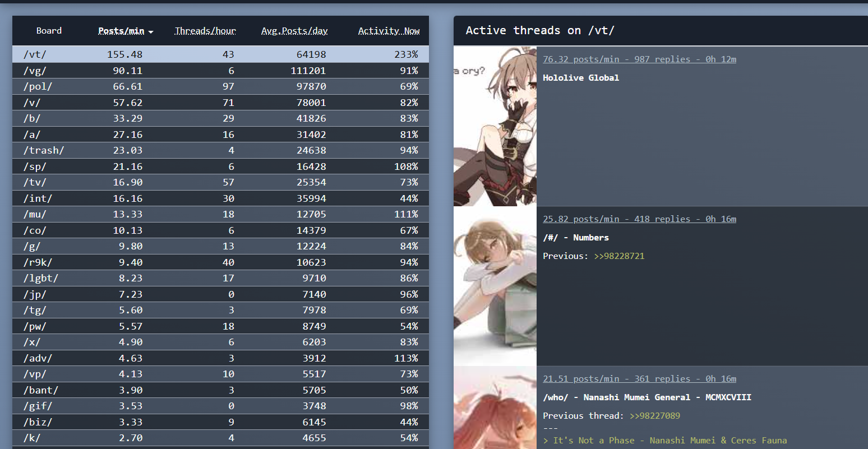Screen dimensions: 868x449
Task: Click the 113% activity value for /adv/
Action: pos(406,358)
